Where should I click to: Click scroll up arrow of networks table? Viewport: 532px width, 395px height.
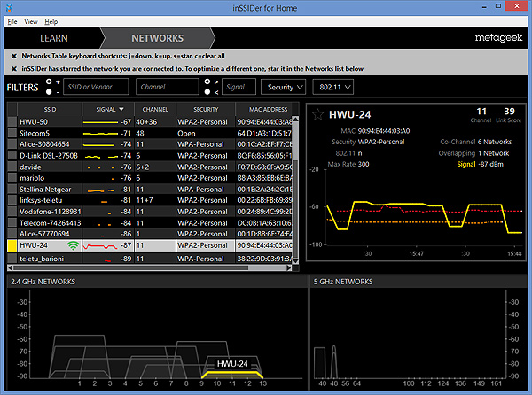(x=295, y=119)
